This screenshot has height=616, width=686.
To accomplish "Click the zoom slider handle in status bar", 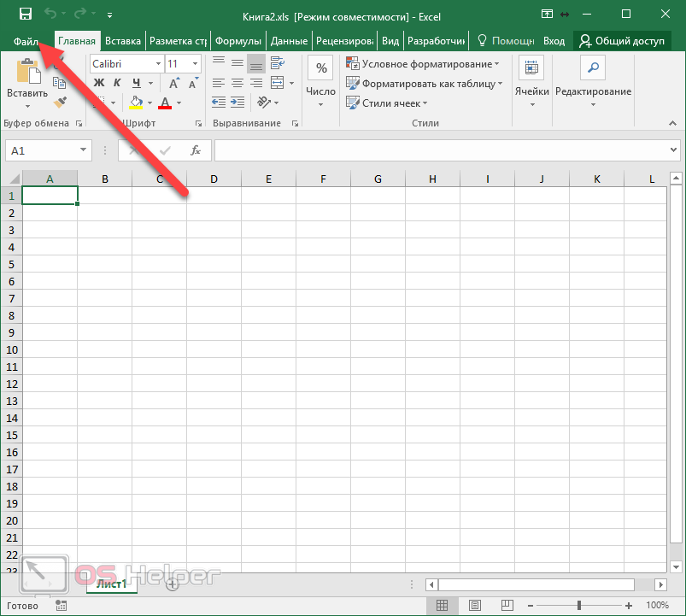I will [579, 606].
